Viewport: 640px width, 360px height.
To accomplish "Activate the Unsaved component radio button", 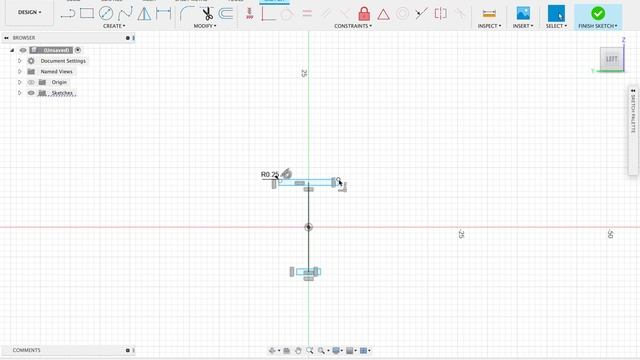I will (78, 50).
